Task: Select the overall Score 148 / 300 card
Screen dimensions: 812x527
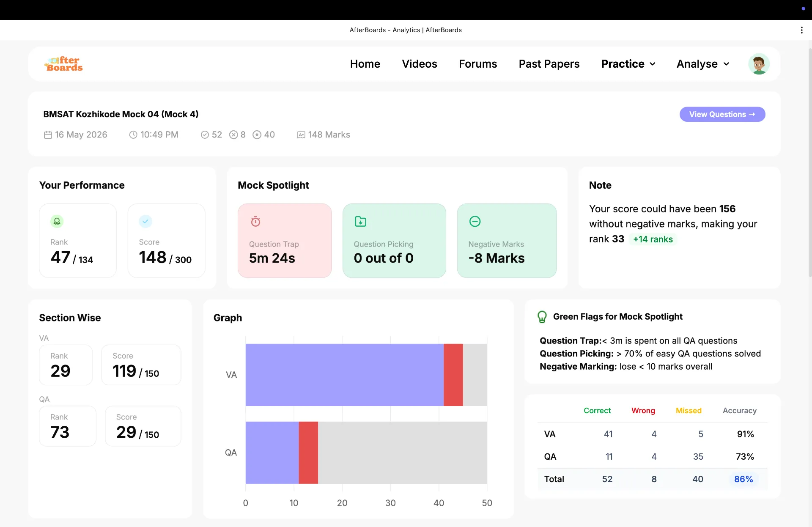Action: coord(166,241)
